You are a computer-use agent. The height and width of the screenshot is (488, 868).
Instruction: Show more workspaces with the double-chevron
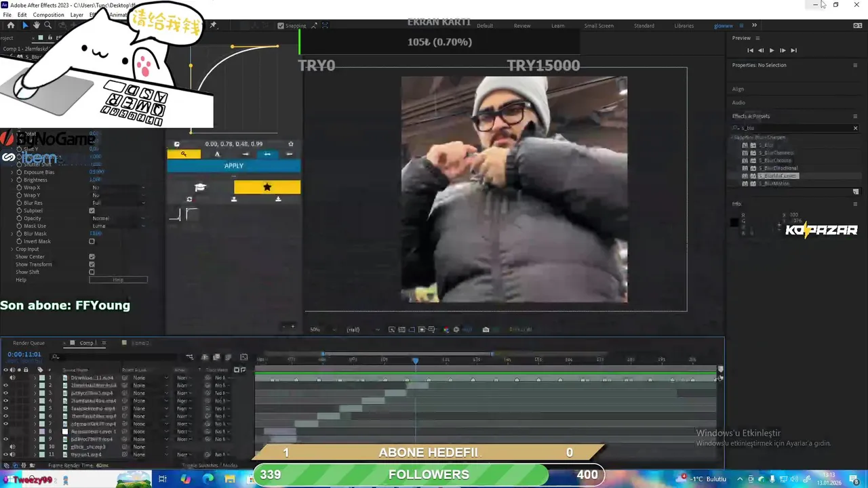click(754, 25)
